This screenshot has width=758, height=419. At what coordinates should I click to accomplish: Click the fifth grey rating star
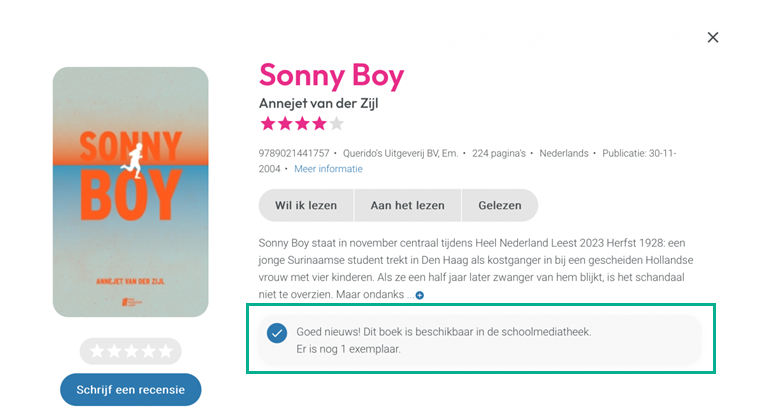pyautogui.click(x=336, y=124)
